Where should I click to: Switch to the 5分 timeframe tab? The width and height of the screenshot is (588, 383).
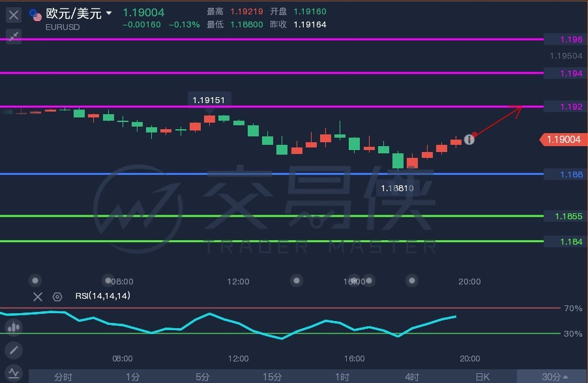pos(203,376)
